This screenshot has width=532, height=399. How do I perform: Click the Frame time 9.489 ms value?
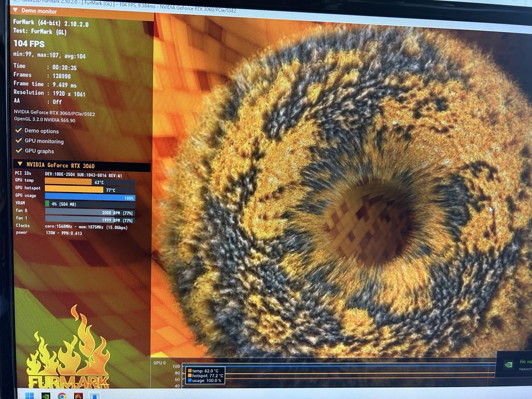(x=64, y=85)
